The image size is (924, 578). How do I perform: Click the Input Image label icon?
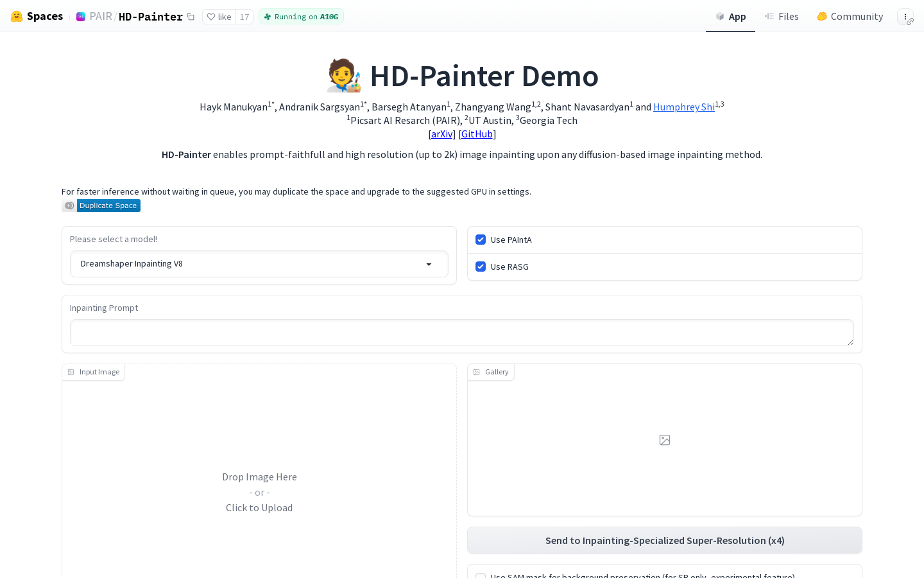[x=71, y=372]
